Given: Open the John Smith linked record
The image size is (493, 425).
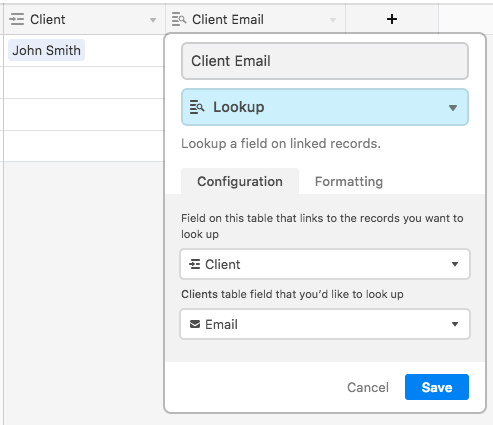Looking at the screenshot, I should click(46, 50).
